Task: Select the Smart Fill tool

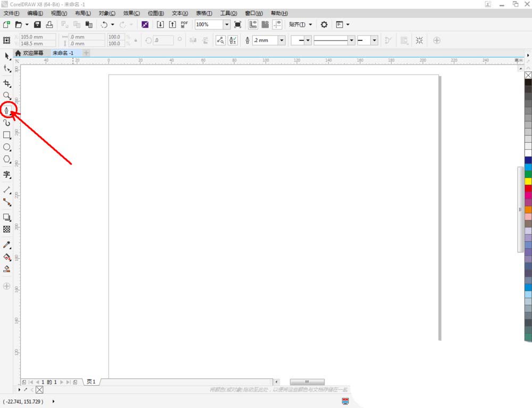Action: pos(7,269)
